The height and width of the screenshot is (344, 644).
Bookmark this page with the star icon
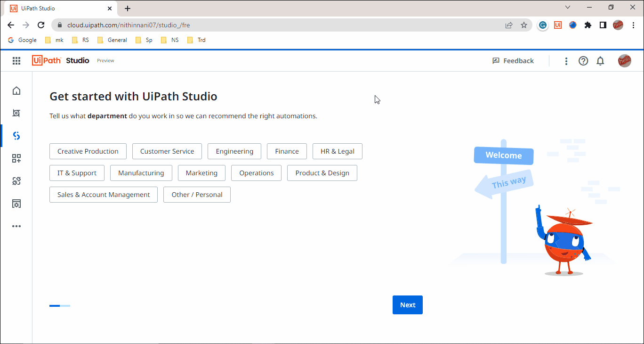click(524, 25)
